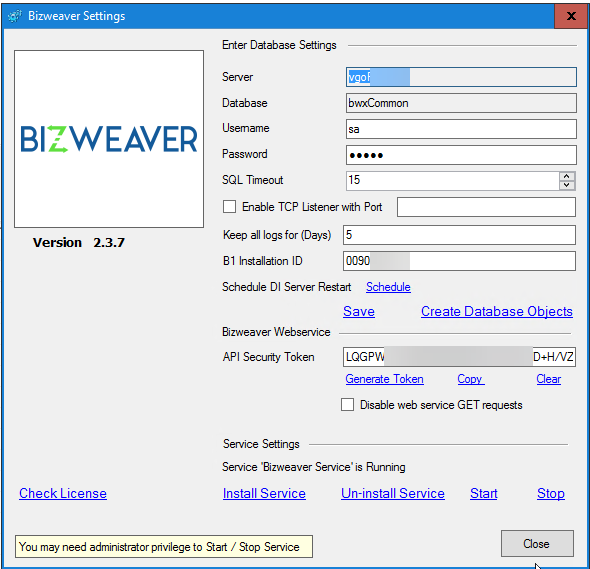This screenshot has height=569, width=590.
Task: Decrease SQL Timeout with the down arrow
Action: (x=567, y=185)
